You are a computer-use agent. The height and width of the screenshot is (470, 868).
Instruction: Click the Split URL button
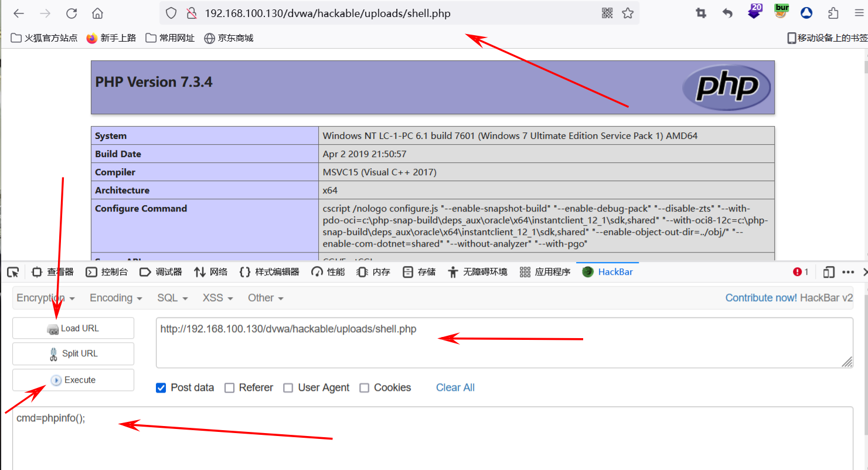(x=73, y=353)
